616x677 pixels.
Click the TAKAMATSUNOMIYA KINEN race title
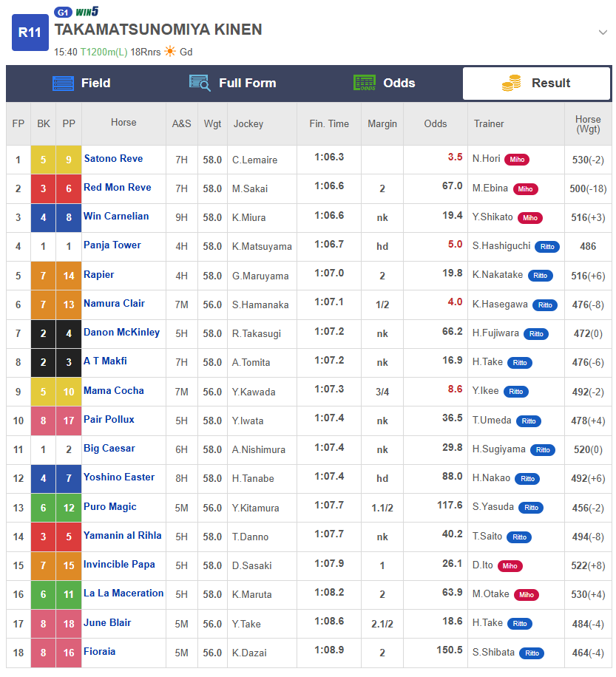(158, 30)
